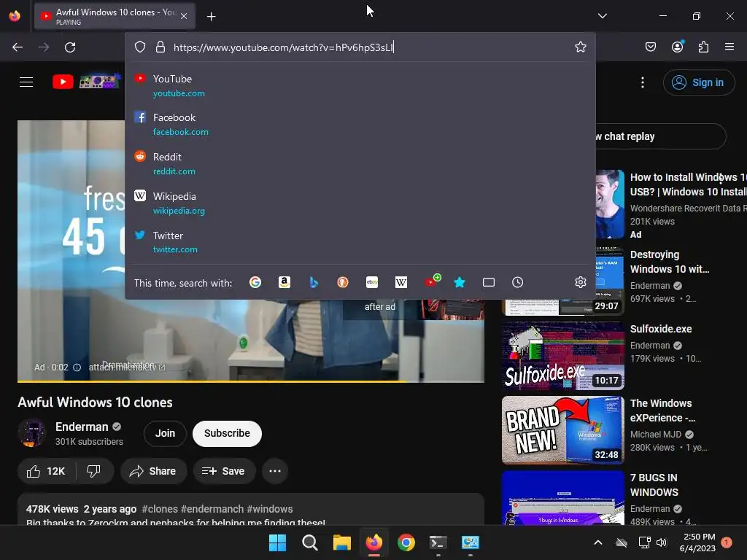This screenshot has width=747, height=560.
Task: Show hidden system tray icons chevron
Action: tap(598, 542)
